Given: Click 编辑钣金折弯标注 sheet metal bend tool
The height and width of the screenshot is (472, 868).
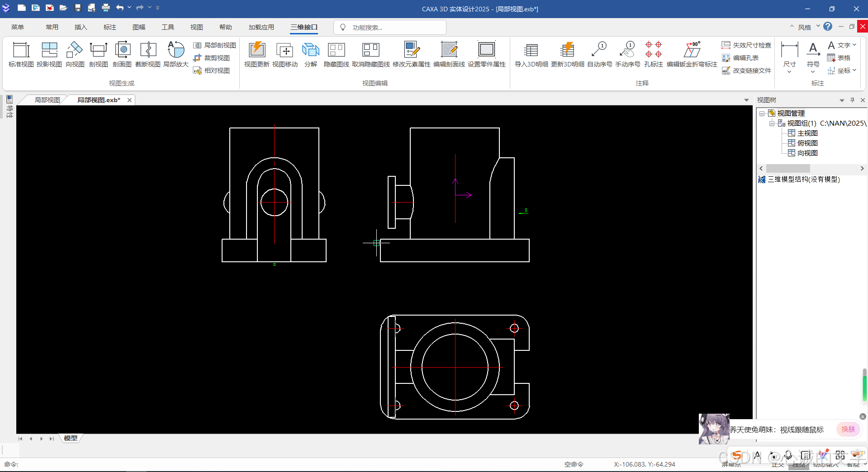Looking at the screenshot, I should tap(692, 55).
